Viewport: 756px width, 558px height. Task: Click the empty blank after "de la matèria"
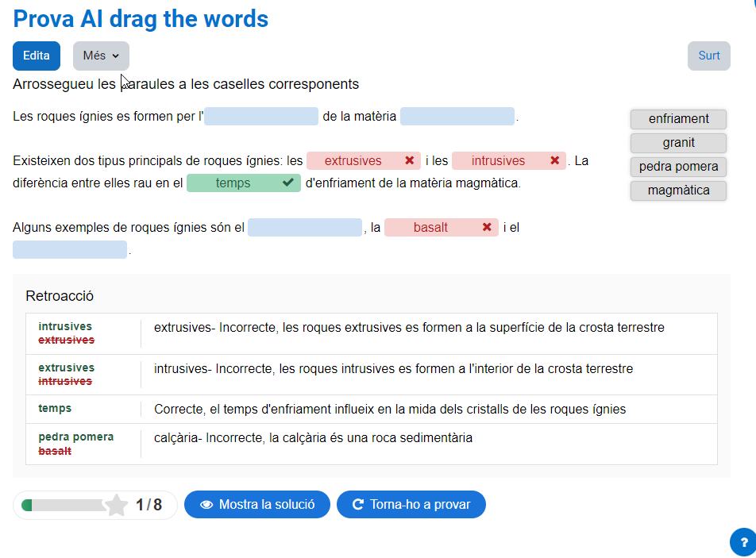coord(457,117)
